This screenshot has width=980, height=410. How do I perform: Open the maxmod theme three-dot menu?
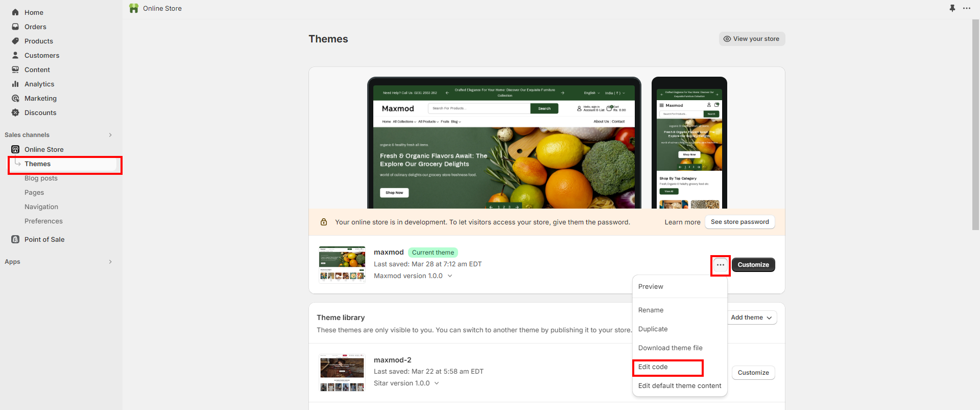coord(720,265)
